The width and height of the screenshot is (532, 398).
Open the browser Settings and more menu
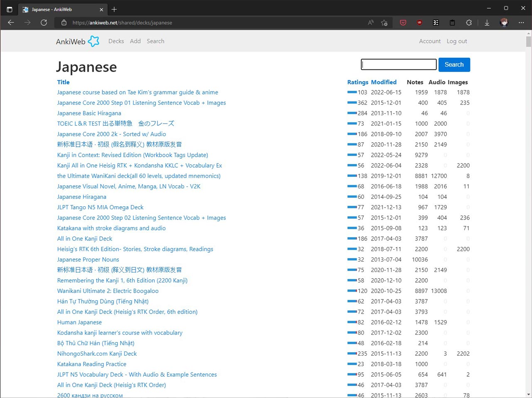tap(521, 22)
